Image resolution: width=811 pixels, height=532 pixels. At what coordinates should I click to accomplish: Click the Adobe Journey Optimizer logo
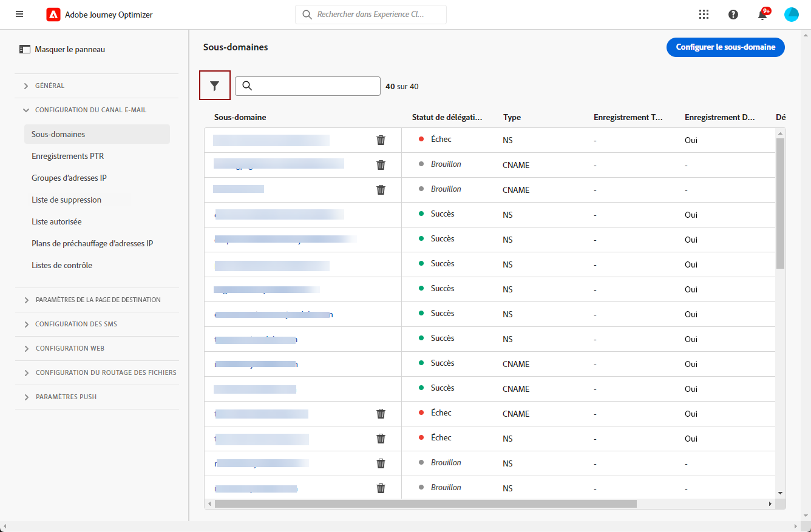coord(53,15)
